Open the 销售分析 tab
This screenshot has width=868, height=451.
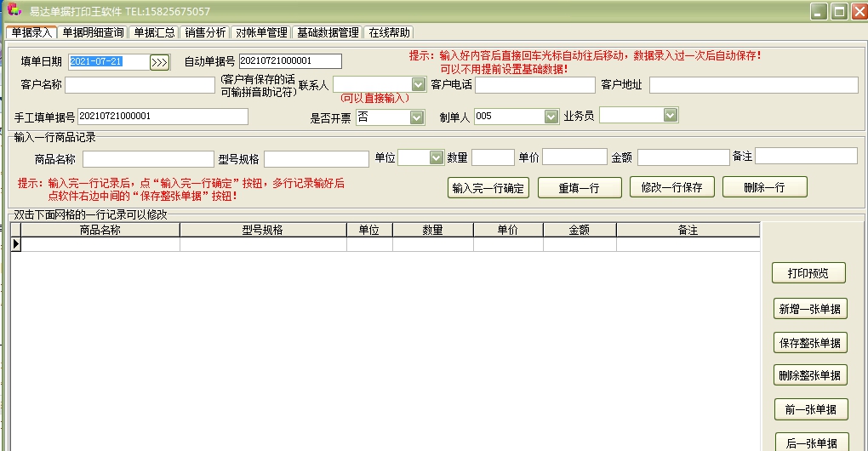click(x=205, y=32)
